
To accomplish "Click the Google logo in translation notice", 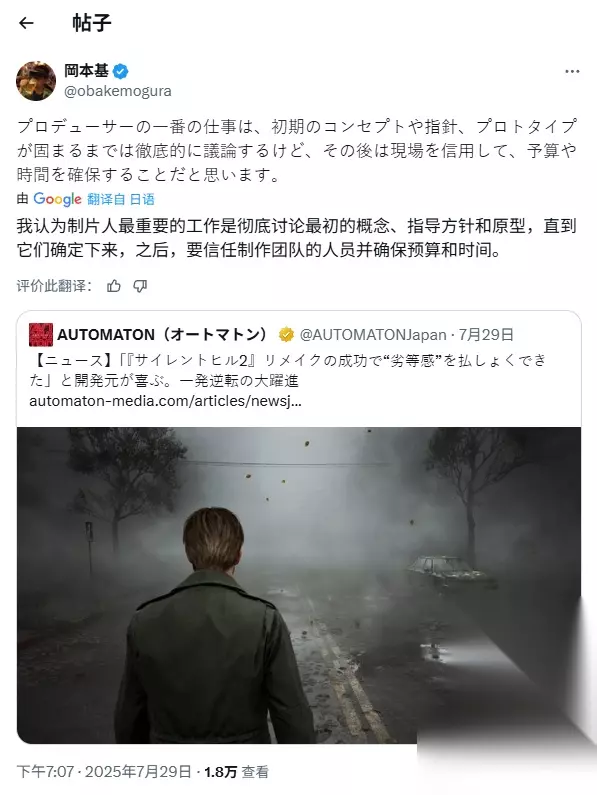I will tap(57, 199).
